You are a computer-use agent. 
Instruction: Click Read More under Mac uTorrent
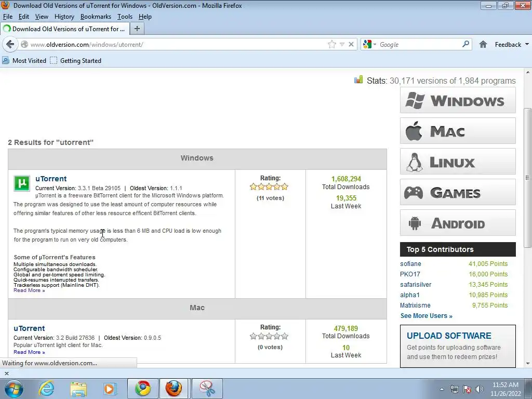pos(29,352)
